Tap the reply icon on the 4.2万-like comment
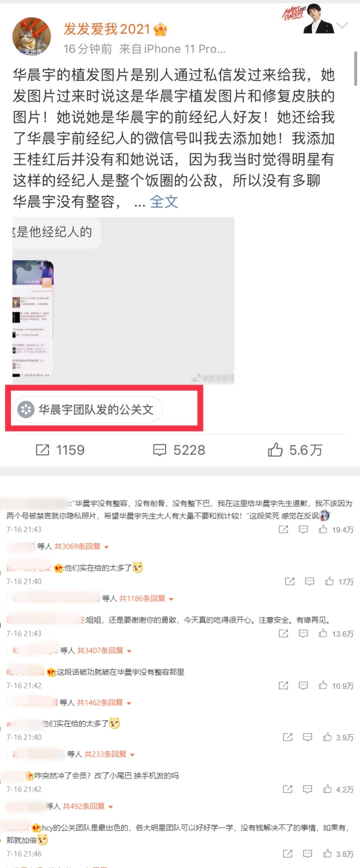This screenshot has width=360, height=868. point(308,789)
